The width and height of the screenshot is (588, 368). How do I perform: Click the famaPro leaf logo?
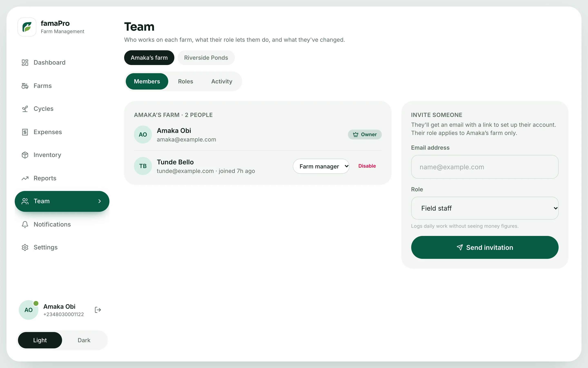coord(27,27)
